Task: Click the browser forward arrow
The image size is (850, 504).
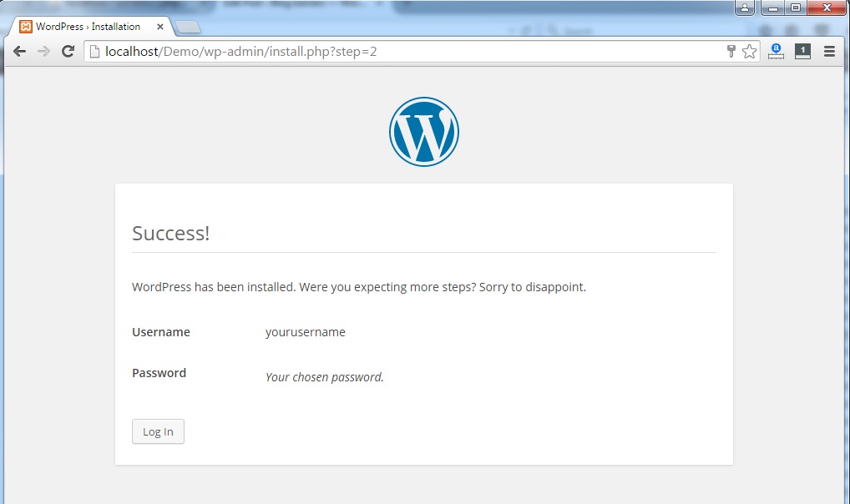Action: tap(43, 52)
